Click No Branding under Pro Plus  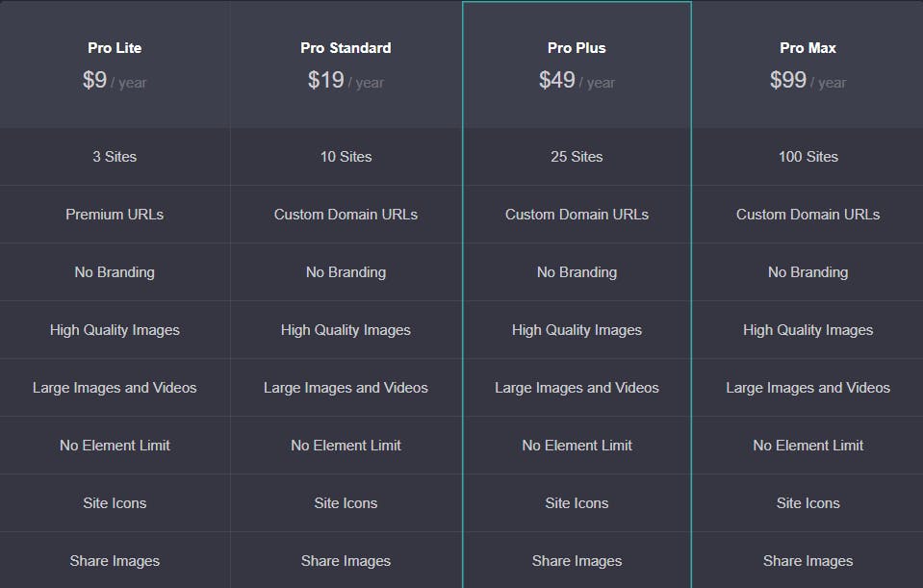(577, 272)
